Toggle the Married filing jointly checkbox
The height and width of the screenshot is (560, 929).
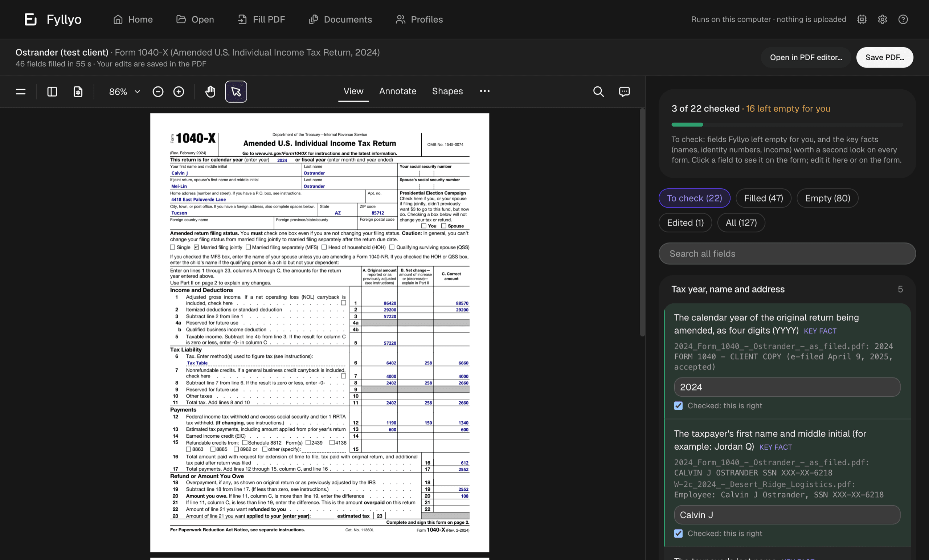196,248
